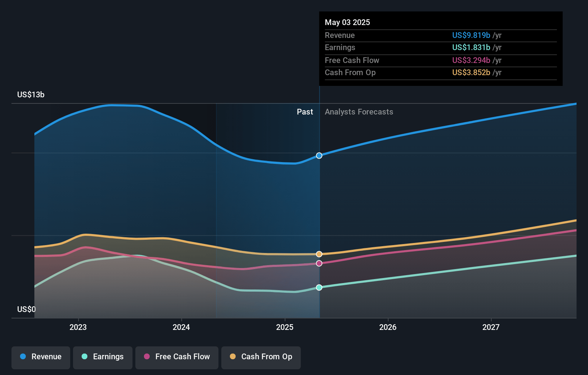Click the Cash From Op label in tooltip

click(350, 72)
